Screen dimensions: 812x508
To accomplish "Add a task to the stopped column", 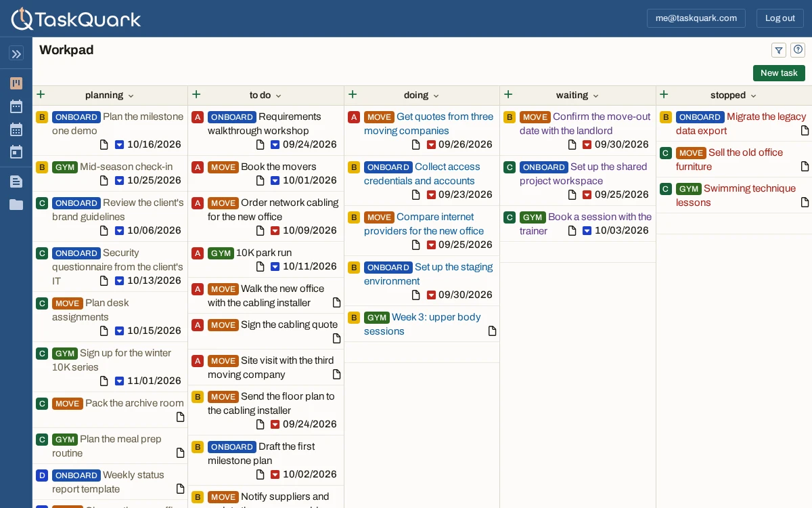I will tap(664, 95).
